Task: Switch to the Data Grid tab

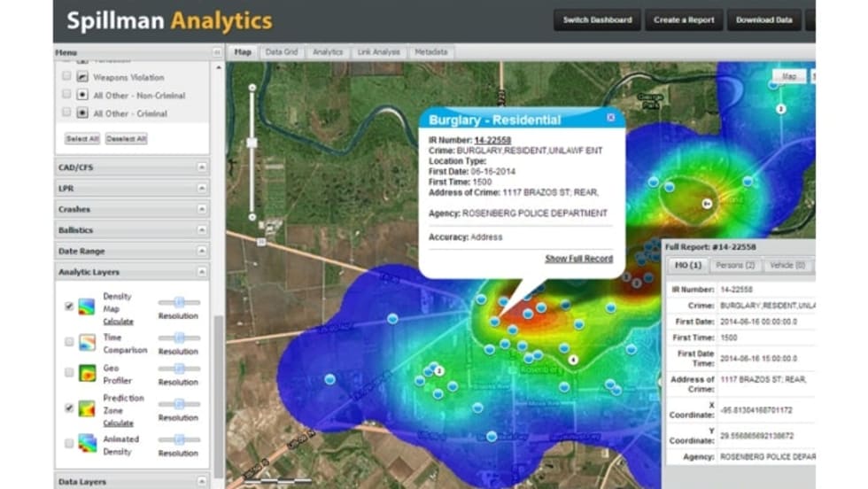Action: pyautogui.click(x=281, y=52)
